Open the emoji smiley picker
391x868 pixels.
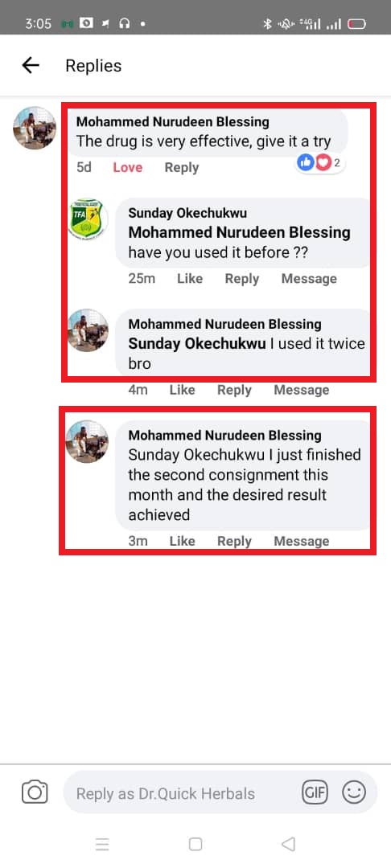pyautogui.click(x=354, y=792)
